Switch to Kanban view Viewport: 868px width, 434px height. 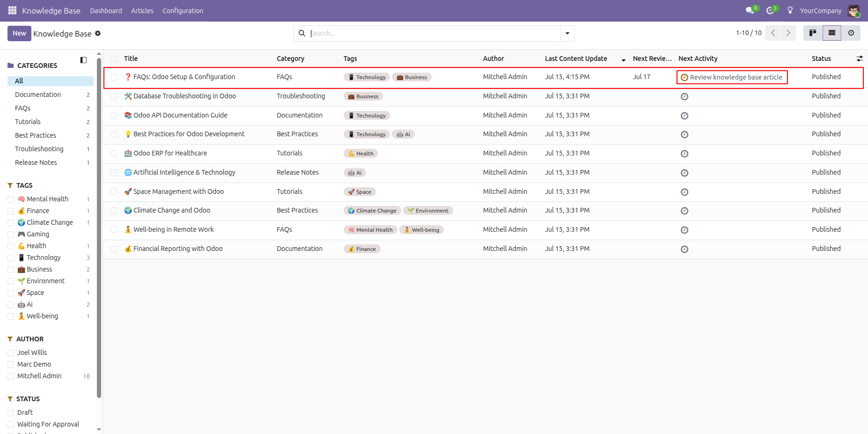(x=813, y=33)
